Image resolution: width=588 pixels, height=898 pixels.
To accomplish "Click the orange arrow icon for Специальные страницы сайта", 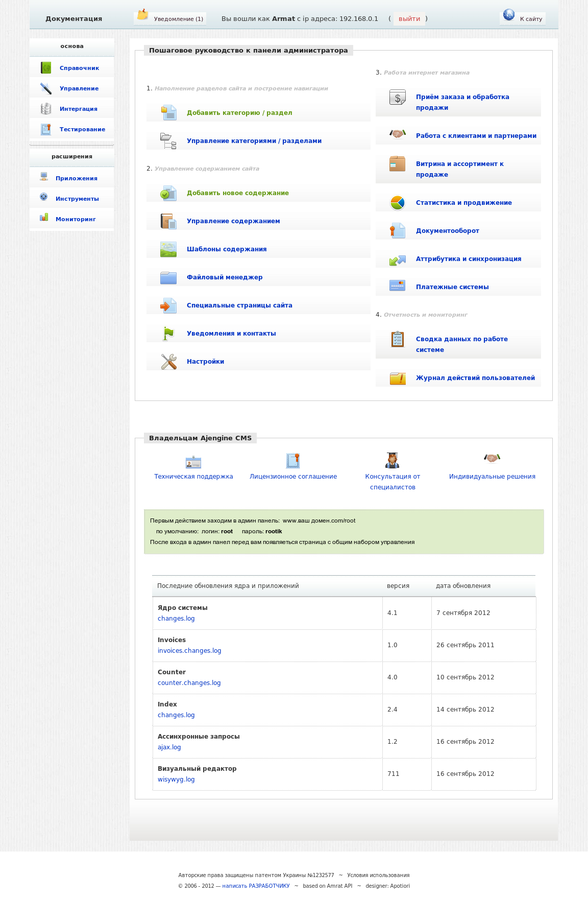I will point(168,305).
